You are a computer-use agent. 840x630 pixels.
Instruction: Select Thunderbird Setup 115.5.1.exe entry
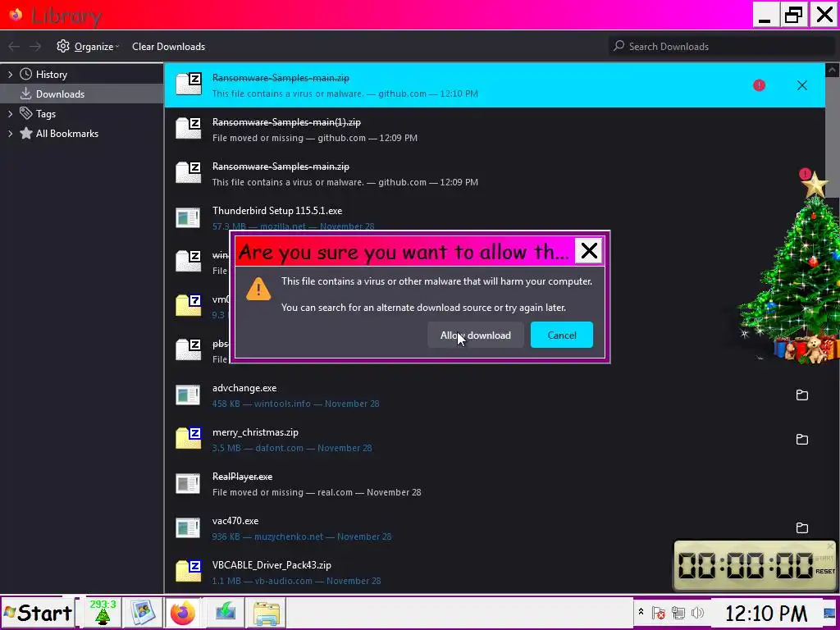pos(495,218)
